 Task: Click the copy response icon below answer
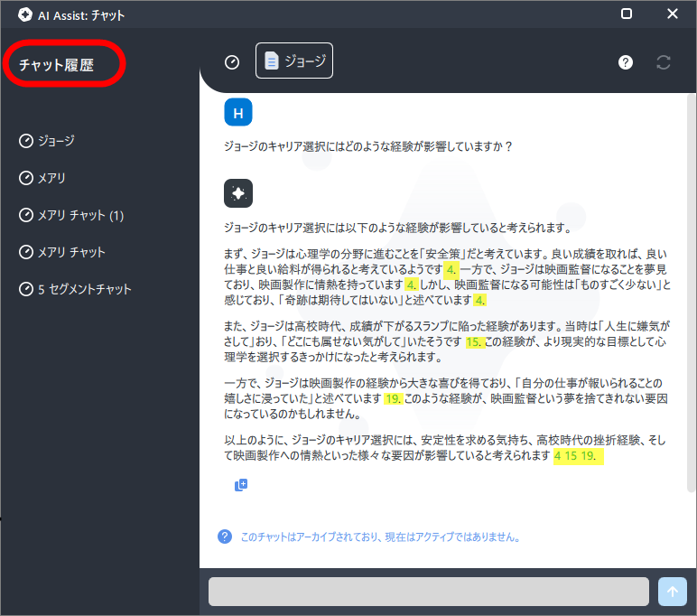[x=241, y=485]
